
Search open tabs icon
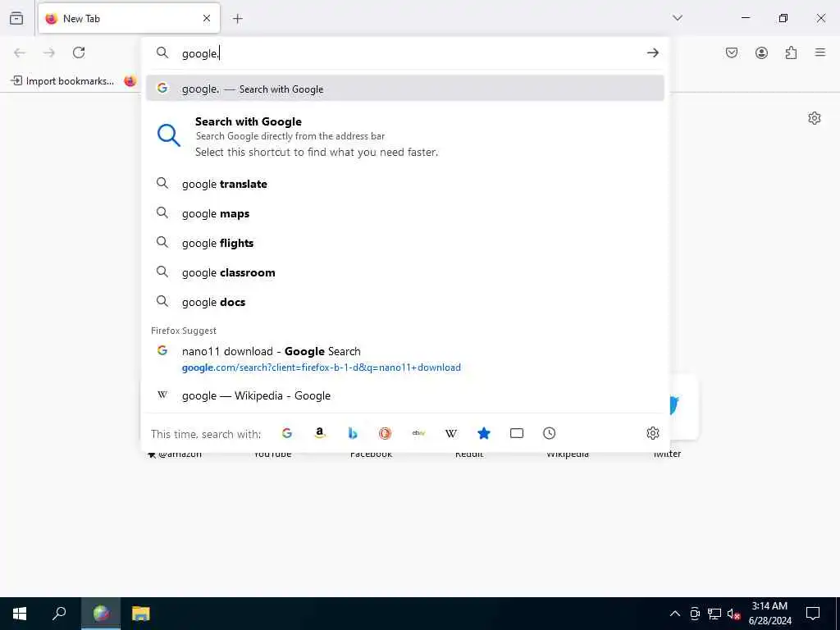click(x=517, y=433)
